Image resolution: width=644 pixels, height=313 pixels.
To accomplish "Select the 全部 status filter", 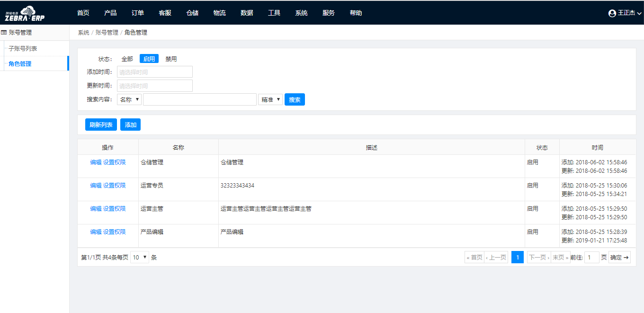I will [x=127, y=59].
